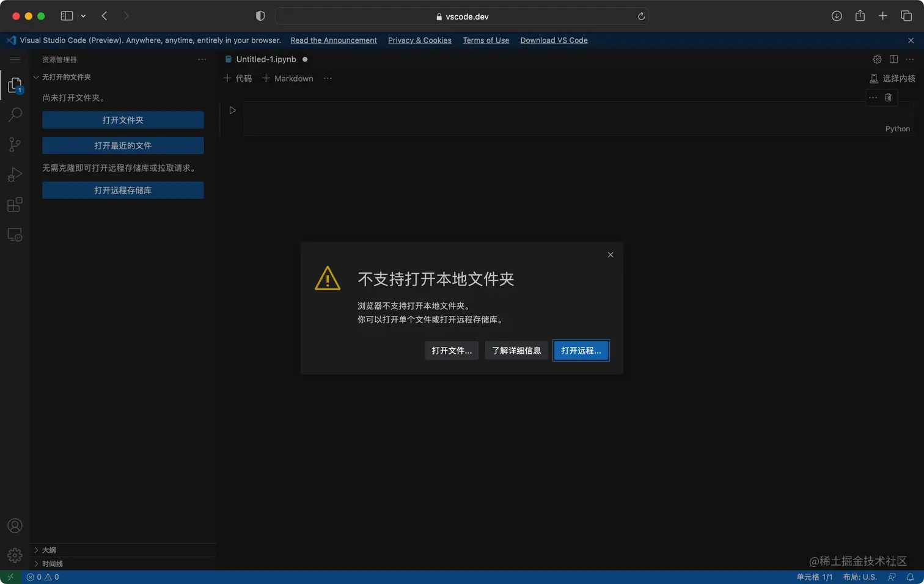Choose 了解详细信息 in the dialog

pos(516,351)
